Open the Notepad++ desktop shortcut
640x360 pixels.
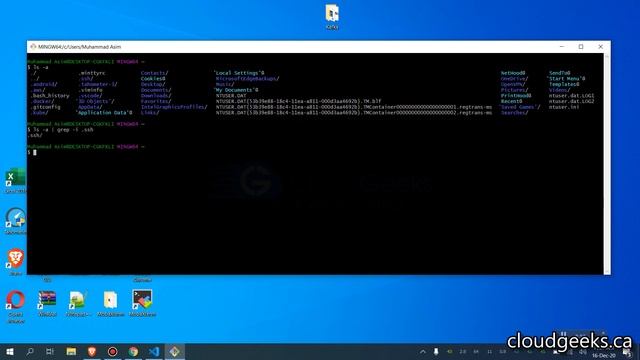tap(78, 303)
